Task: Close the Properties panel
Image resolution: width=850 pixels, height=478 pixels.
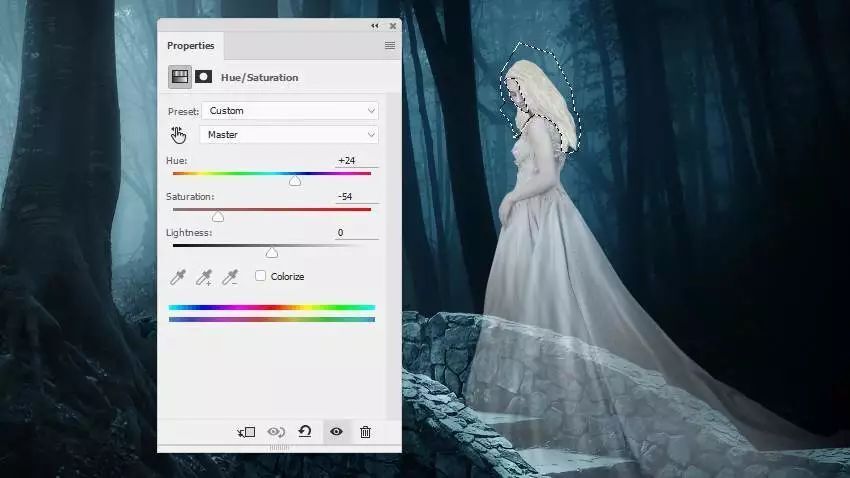Action: (393, 25)
